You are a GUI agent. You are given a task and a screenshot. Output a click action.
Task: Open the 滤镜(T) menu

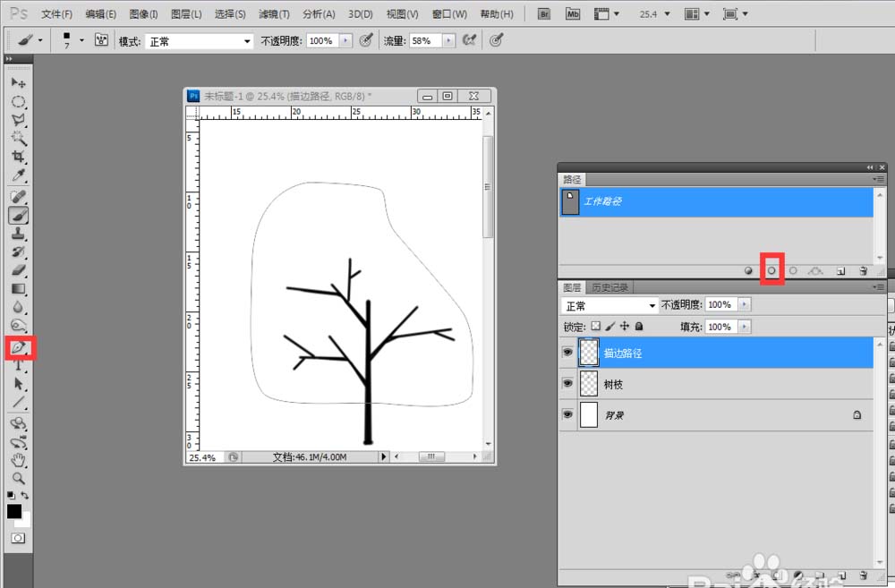click(x=274, y=14)
